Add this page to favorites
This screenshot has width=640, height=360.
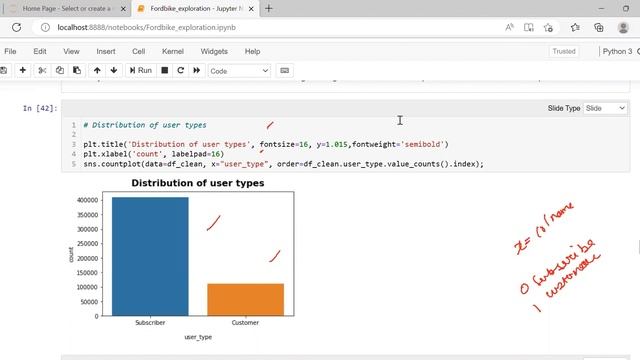[x=548, y=27]
